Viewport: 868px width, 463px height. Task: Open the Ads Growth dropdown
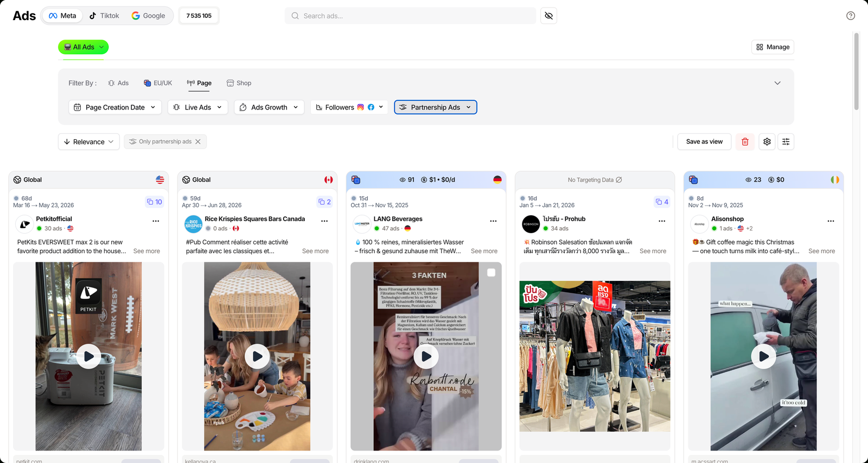[x=269, y=107]
